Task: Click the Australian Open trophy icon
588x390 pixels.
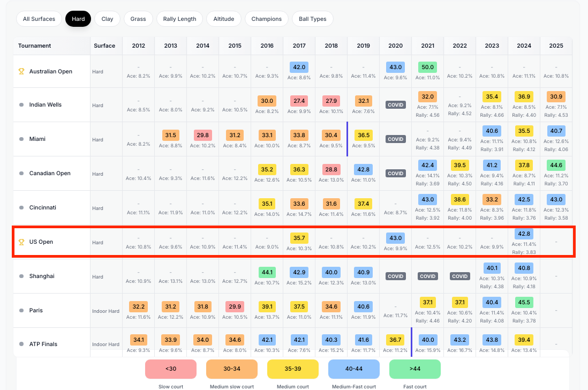Action: (21, 71)
